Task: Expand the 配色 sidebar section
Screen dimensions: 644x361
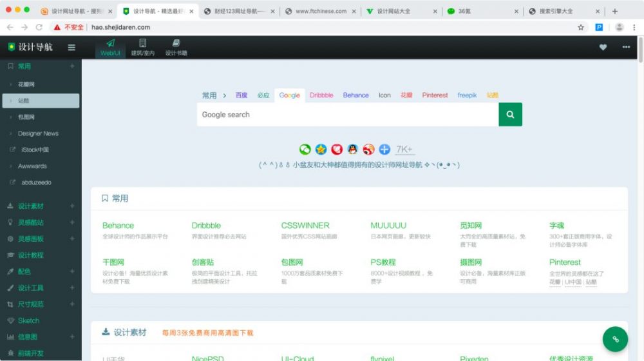Action: 24,271
